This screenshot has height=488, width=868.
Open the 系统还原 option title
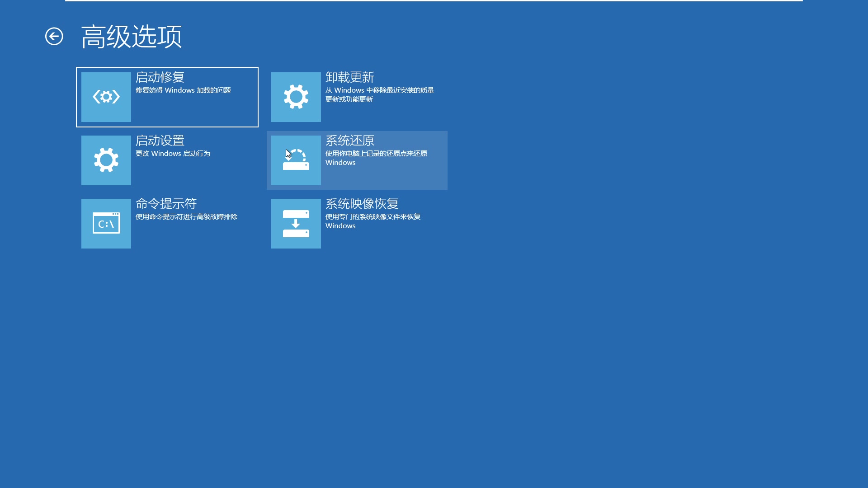coord(350,141)
